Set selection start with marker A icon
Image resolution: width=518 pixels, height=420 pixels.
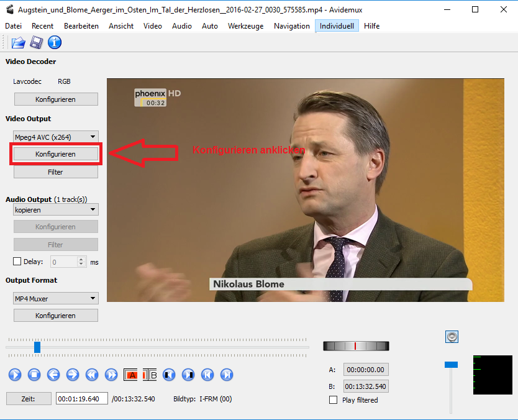click(x=131, y=375)
